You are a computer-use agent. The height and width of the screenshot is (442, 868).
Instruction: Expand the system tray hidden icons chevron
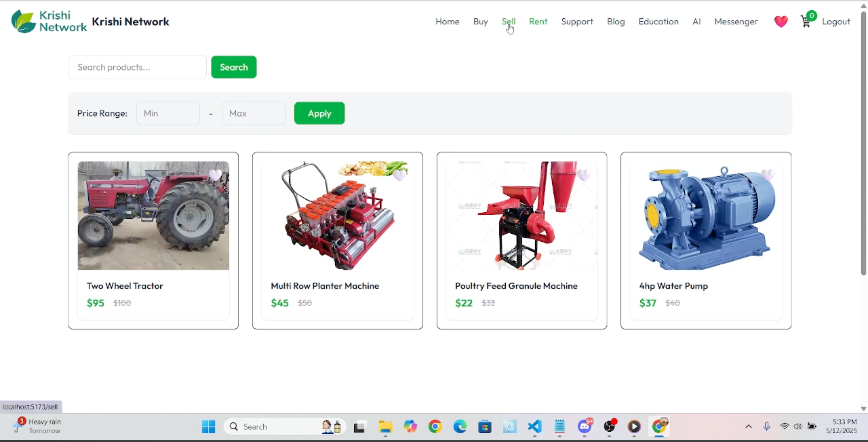click(x=748, y=427)
